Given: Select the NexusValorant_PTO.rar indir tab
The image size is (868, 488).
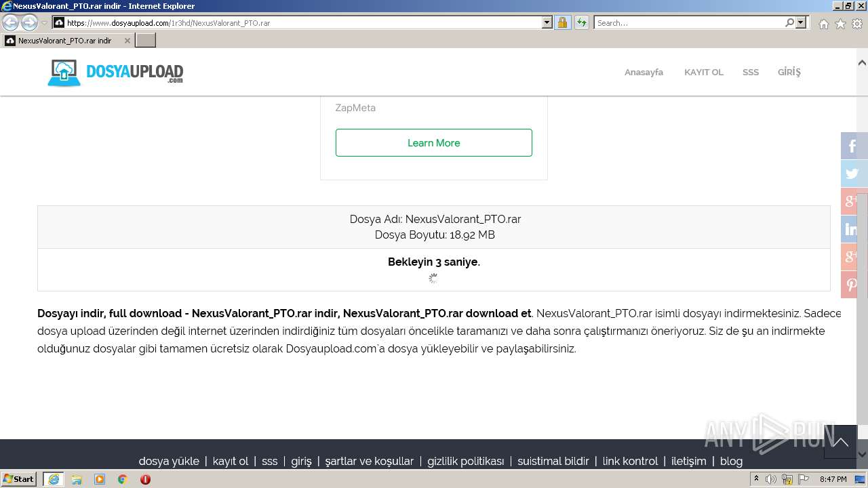Looking at the screenshot, I should 64,41.
